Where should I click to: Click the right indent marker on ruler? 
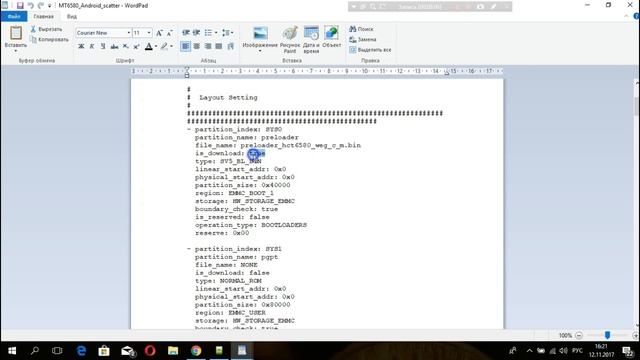click(x=447, y=73)
